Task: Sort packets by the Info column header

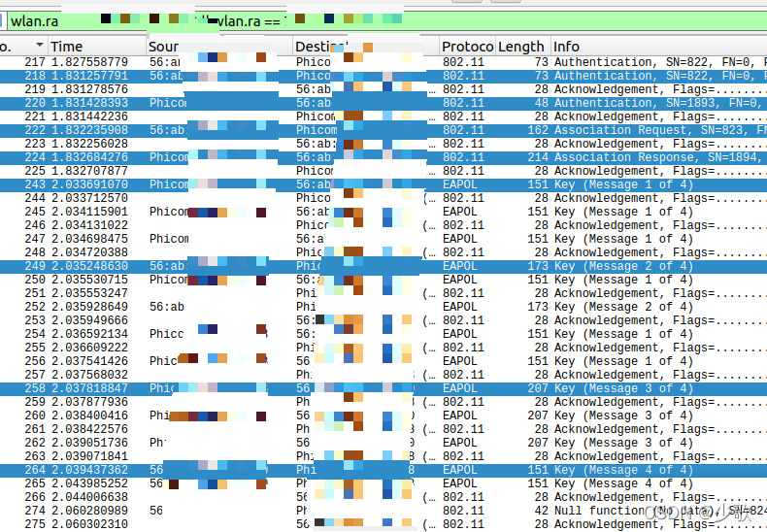Action: tap(659, 47)
